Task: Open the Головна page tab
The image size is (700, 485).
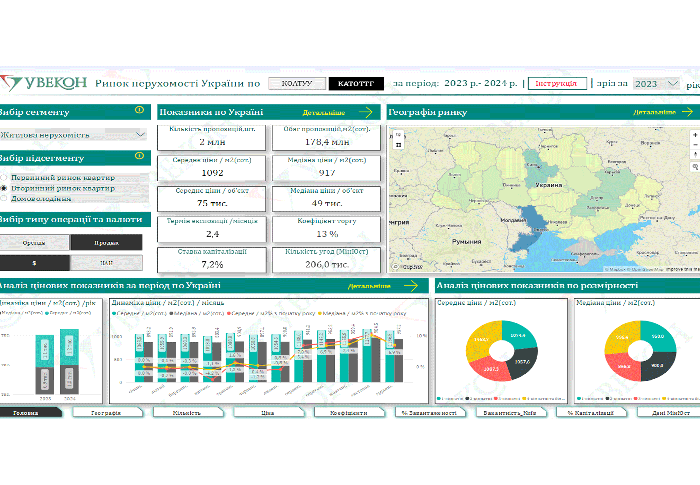Action: pyautogui.click(x=29, y=413)
